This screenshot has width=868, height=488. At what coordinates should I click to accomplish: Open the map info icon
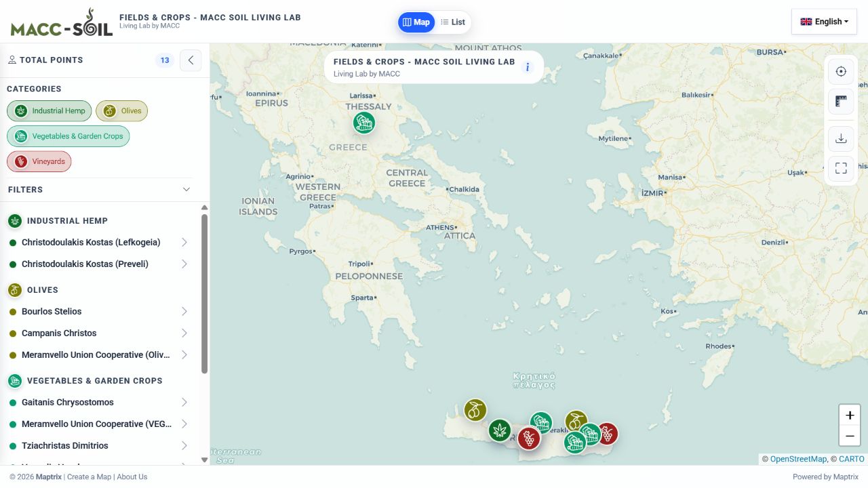[x=528, y=67]
